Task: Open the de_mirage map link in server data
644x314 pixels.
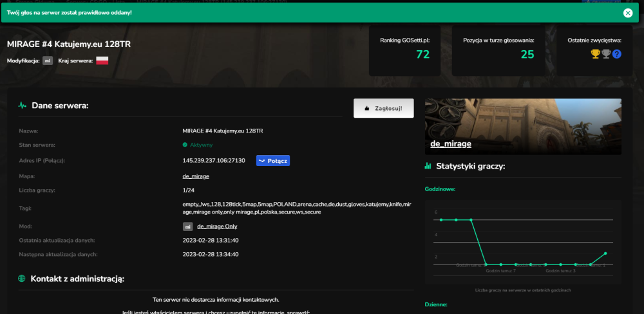Action: pyautogui.click(x=196, y=176)
